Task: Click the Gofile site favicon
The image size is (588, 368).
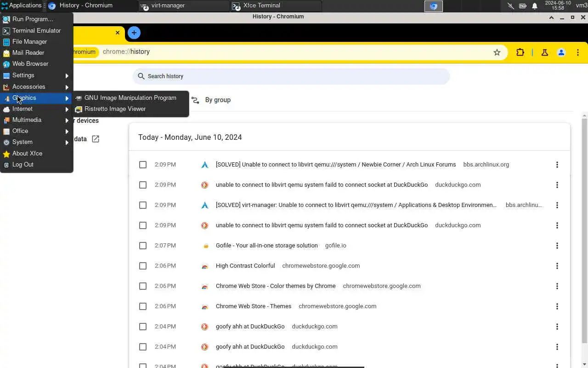Action: 205,246
